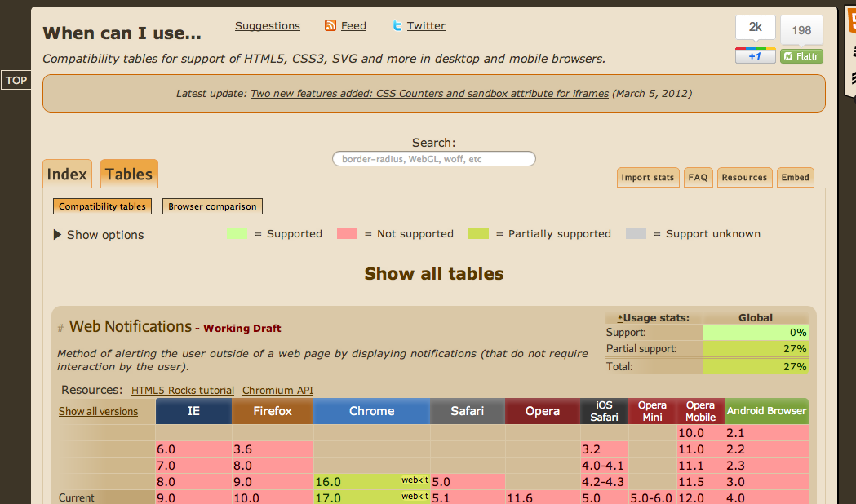Click the Opera 11.6 cell

543,497
